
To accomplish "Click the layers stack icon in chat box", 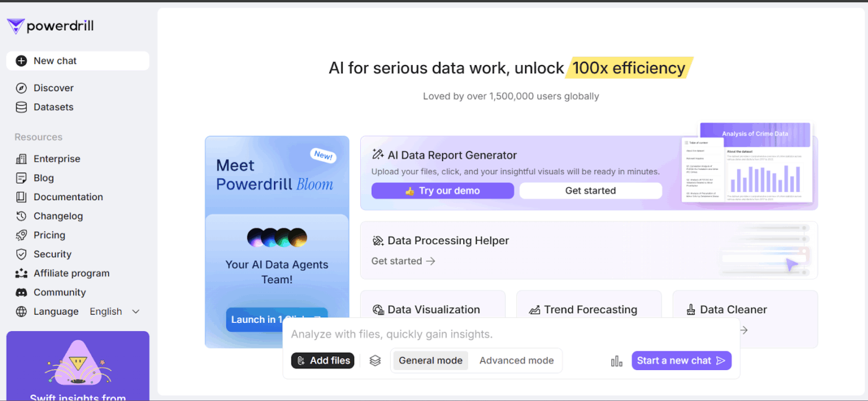I will pos(375,361).
